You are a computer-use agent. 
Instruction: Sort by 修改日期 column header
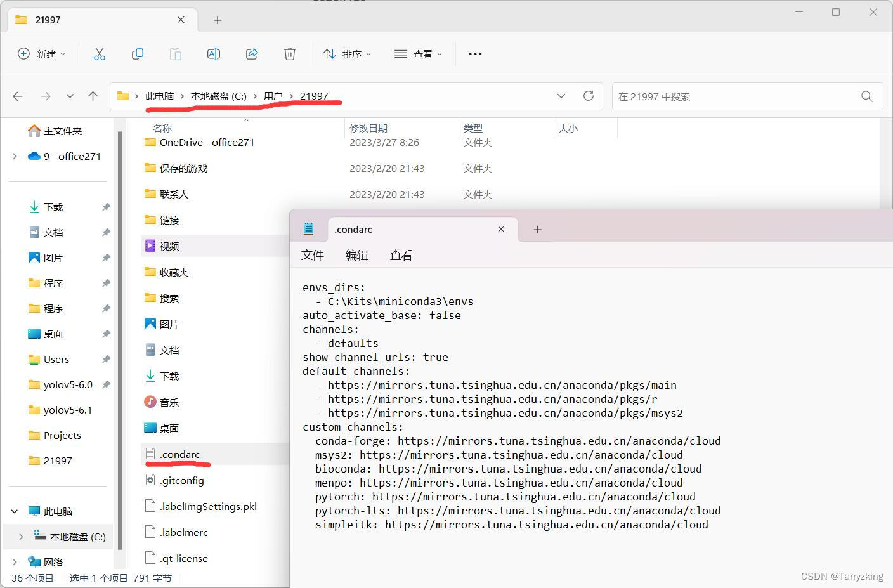pyautogui.click(x=368, y=128)
